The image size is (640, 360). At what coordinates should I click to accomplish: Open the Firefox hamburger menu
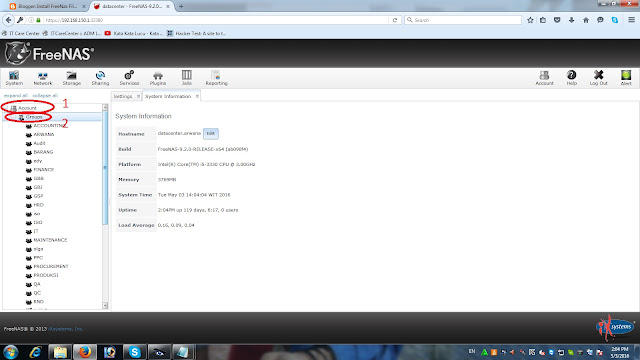click(631, 20)
